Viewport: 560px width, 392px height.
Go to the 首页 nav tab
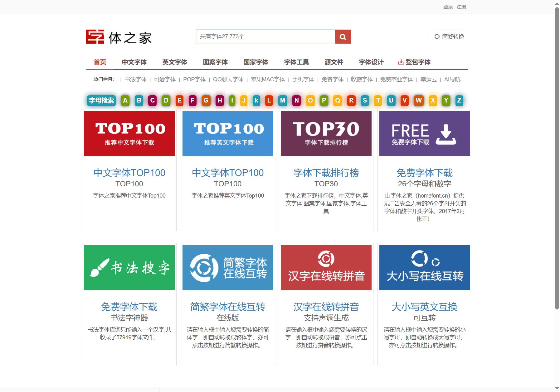(x=100, y=62)
